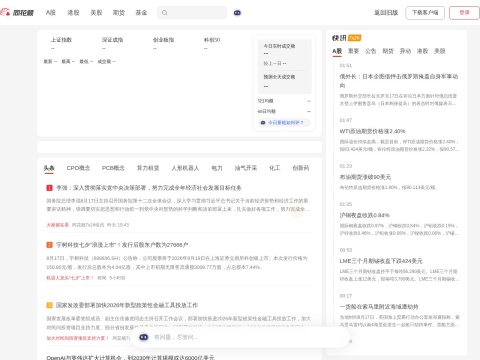Click the red tag under the 李强 headline
This screenshot has height=360, width=480.
(x=57, y=225)
